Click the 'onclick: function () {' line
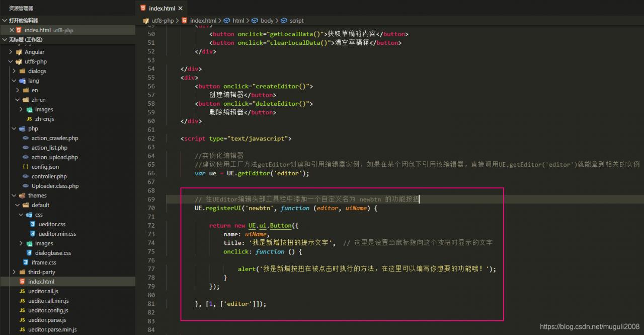This screenshot has height=335, width=644. pos(263,251)
